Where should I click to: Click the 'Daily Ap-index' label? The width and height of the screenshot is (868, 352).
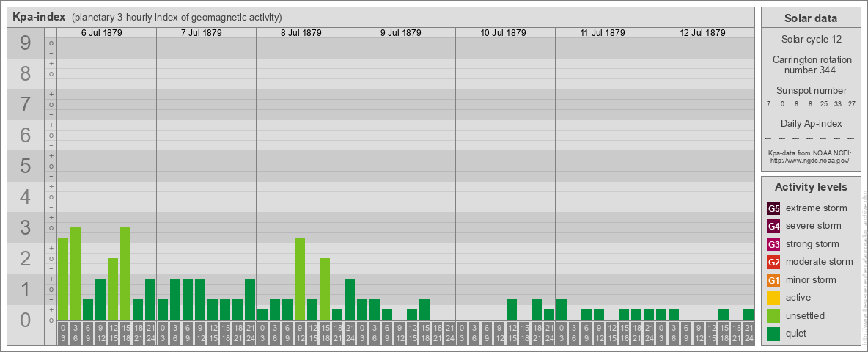(x=811, y=123)
